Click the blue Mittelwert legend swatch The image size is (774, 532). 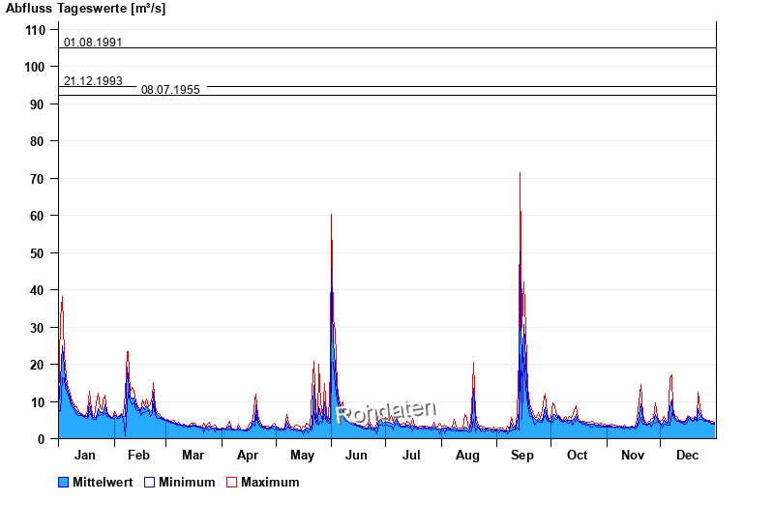[65, 482]
